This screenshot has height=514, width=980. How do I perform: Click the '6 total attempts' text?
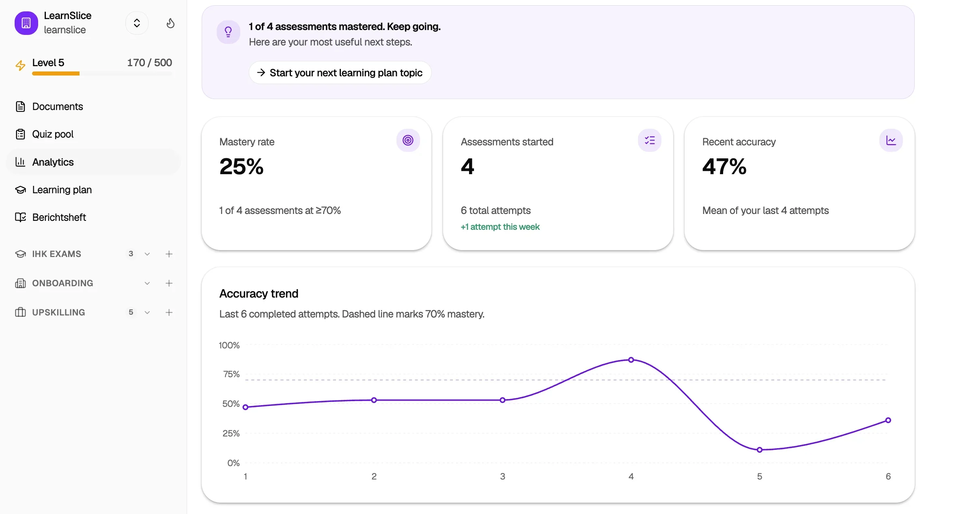point(495,210)
